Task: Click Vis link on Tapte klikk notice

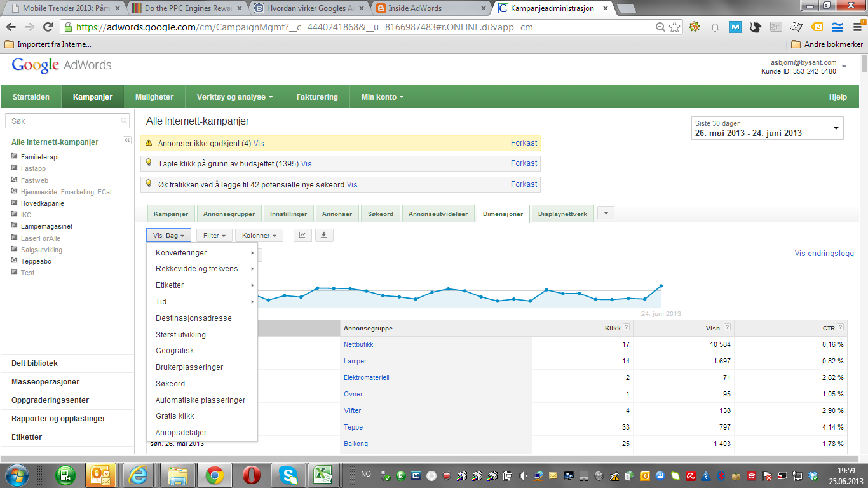Action: point(306,164)
